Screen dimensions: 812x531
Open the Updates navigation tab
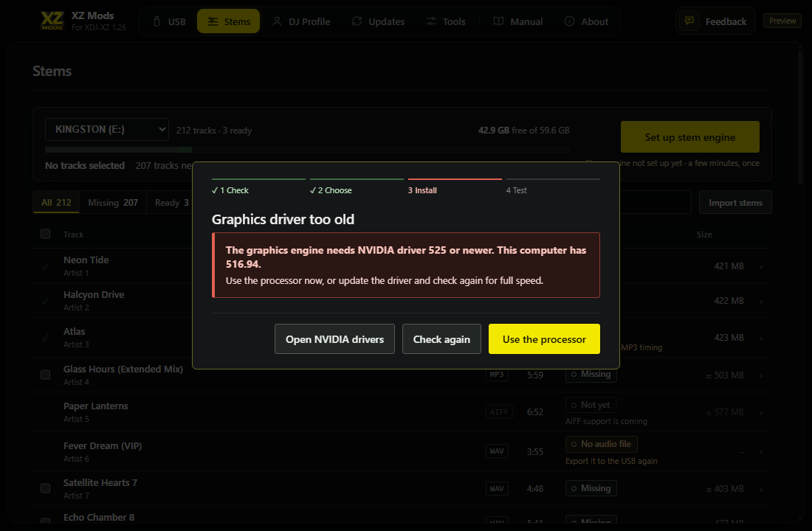coord(378,21)
